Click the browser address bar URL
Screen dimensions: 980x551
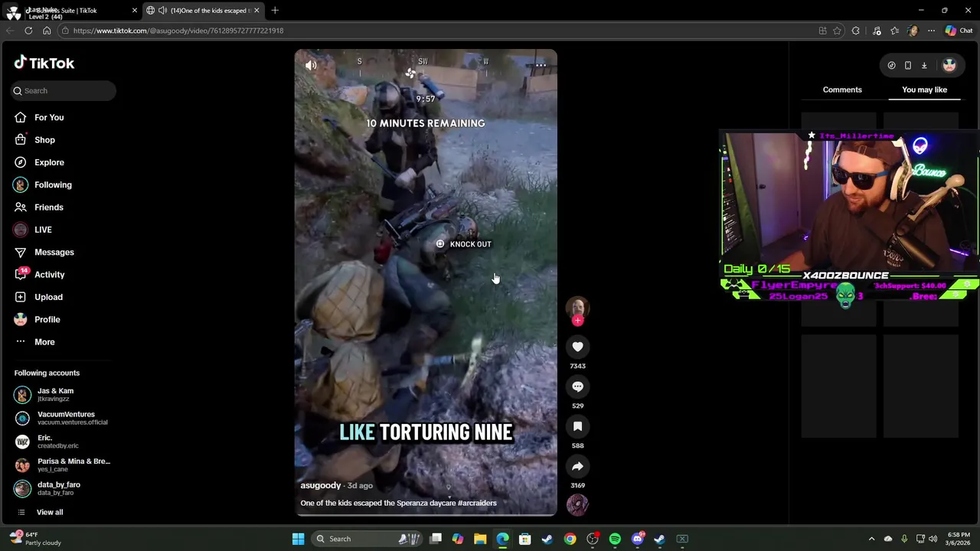[x=178, y=31]
